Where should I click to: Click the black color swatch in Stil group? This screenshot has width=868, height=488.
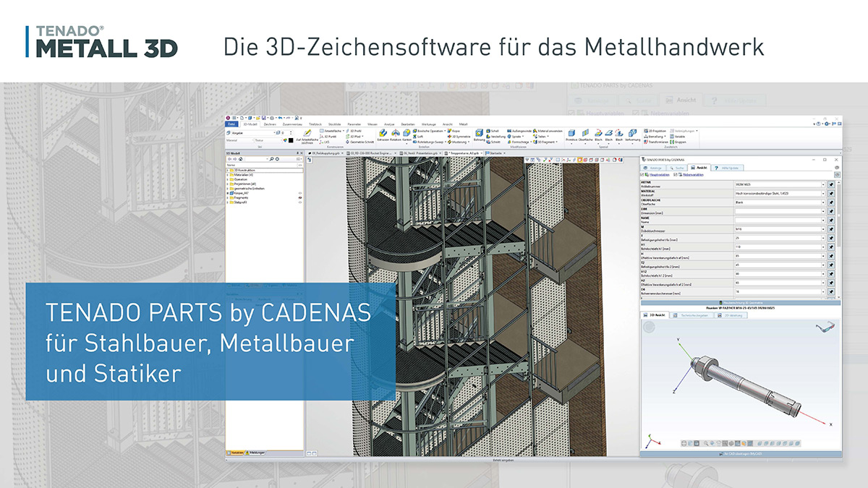(x=291, y=140)
